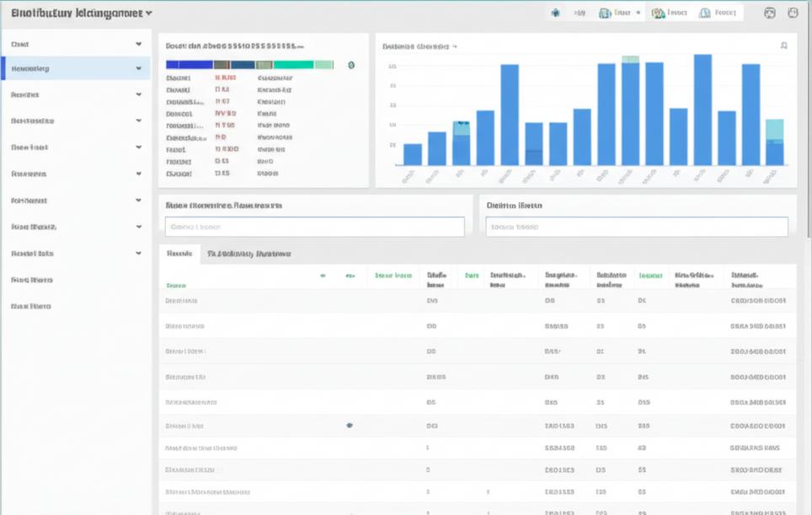Click the people icon on the middle toolbar button
The image size is (812, 515).
coord(657,13)
